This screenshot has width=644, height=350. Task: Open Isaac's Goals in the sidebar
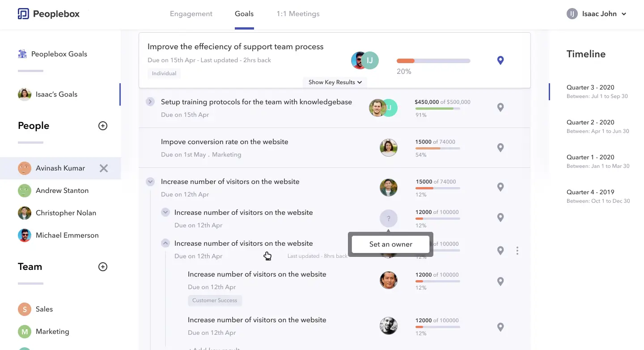click(x=56, y=94)
